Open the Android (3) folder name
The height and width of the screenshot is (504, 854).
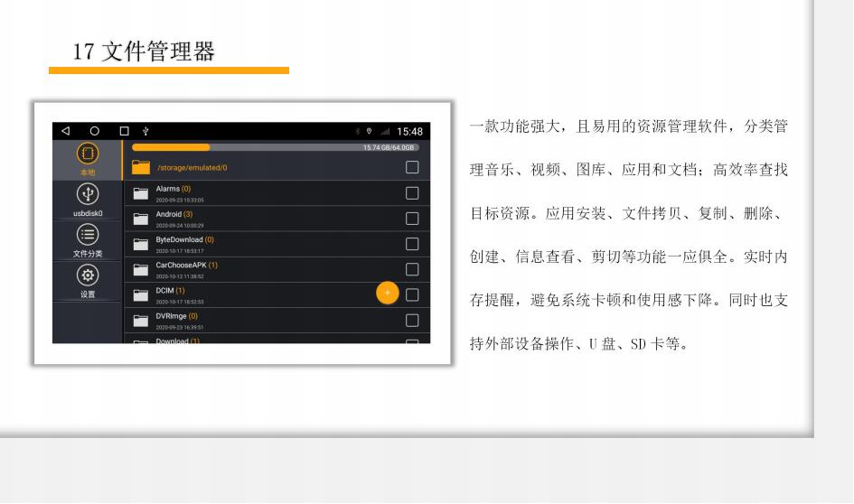click(x=174, y=214)
